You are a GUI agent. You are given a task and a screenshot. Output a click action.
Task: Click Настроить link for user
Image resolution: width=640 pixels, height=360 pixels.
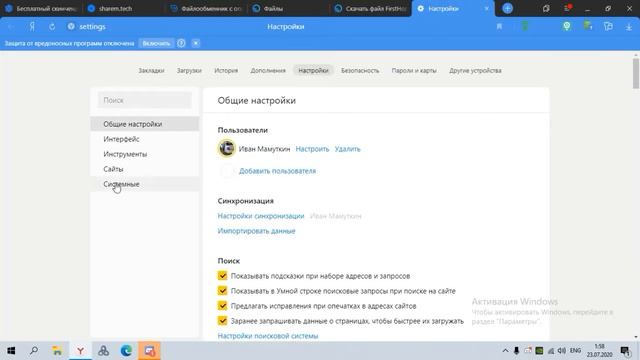[312, 149]
